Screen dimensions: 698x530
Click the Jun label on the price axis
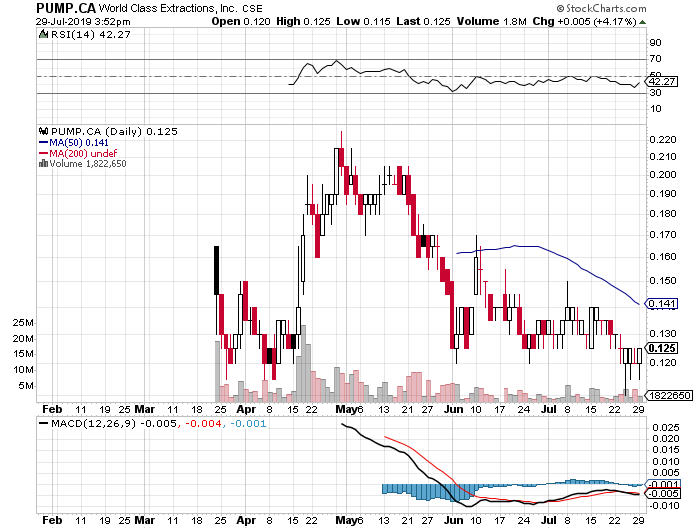454,409
